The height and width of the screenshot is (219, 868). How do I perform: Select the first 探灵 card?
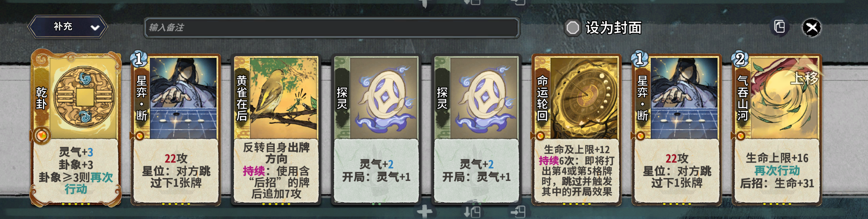tap(376, 129)
